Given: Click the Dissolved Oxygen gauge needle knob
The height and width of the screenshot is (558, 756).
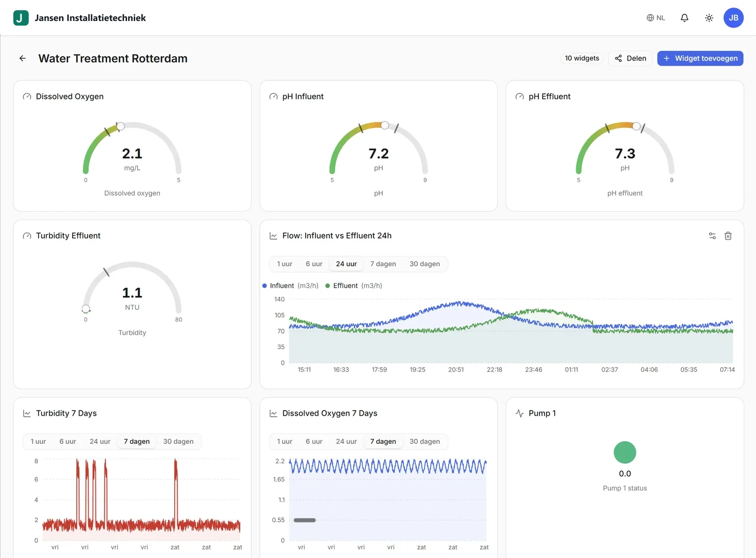Looking at the screenshot, I should pos(120,126).
